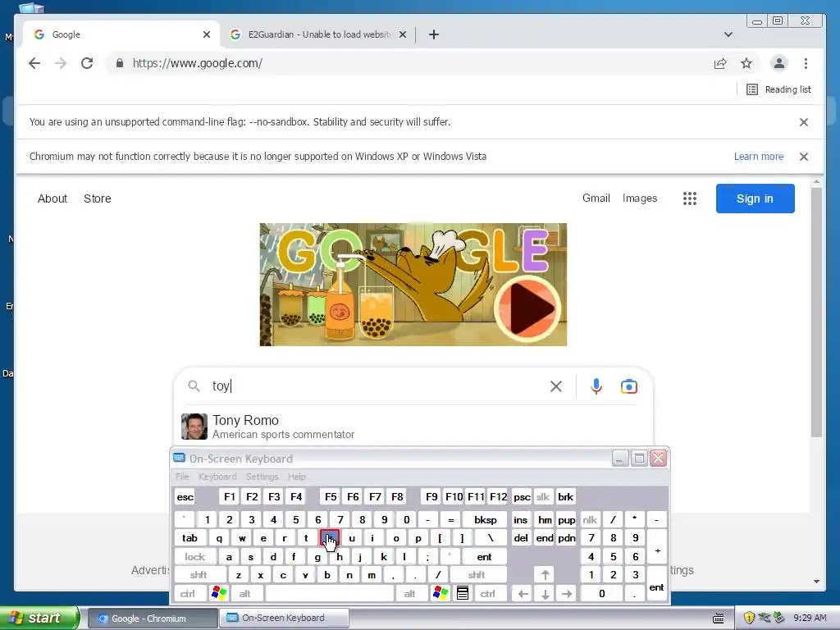Toggle the left shft key
Image resolution: width=840 pixels, height=630 pixels.
click(199, 575)
